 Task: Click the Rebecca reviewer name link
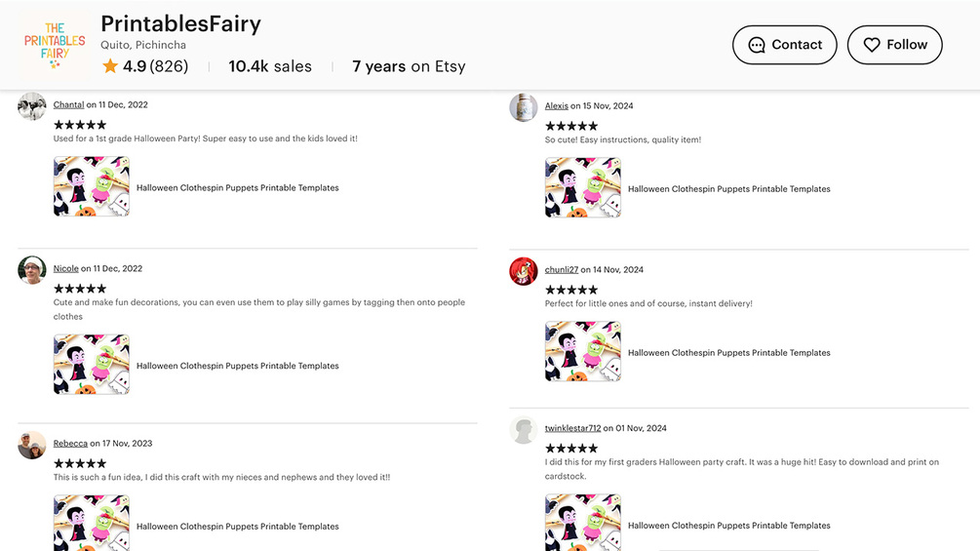(x=70, y=443)
